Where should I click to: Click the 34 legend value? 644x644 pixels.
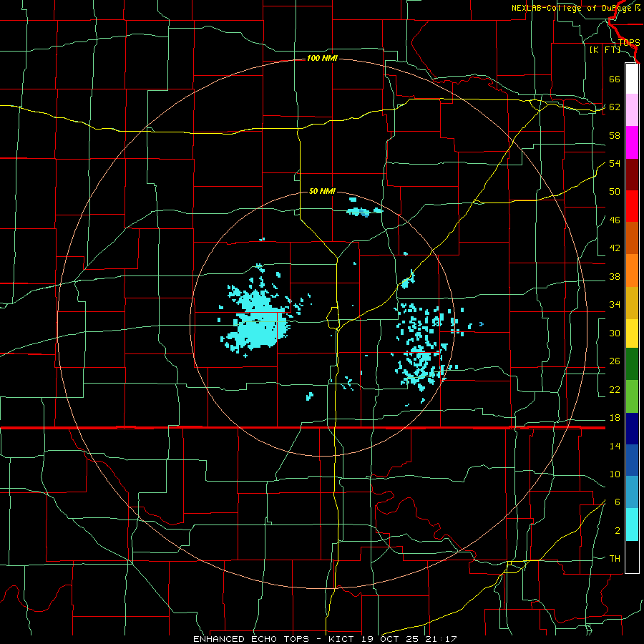point(615,305)
